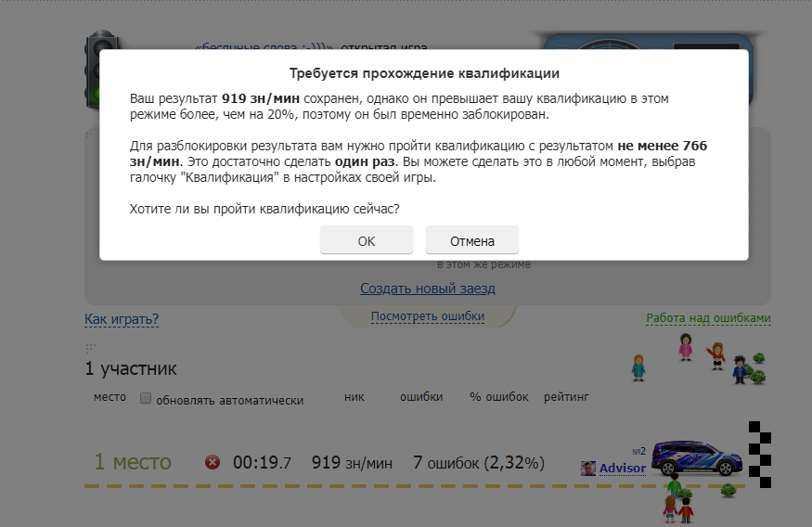Open the Создать новый заезд link

[428, 289]
